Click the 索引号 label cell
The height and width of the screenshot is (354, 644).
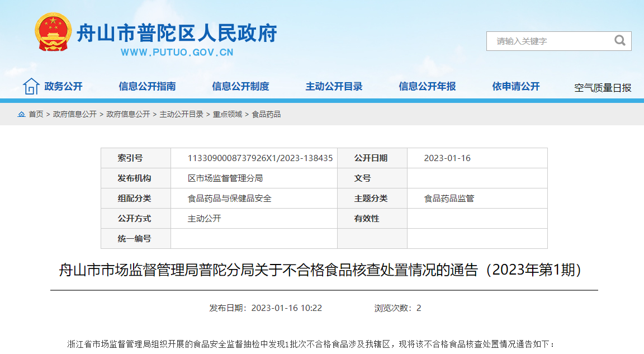pos(136,158)
